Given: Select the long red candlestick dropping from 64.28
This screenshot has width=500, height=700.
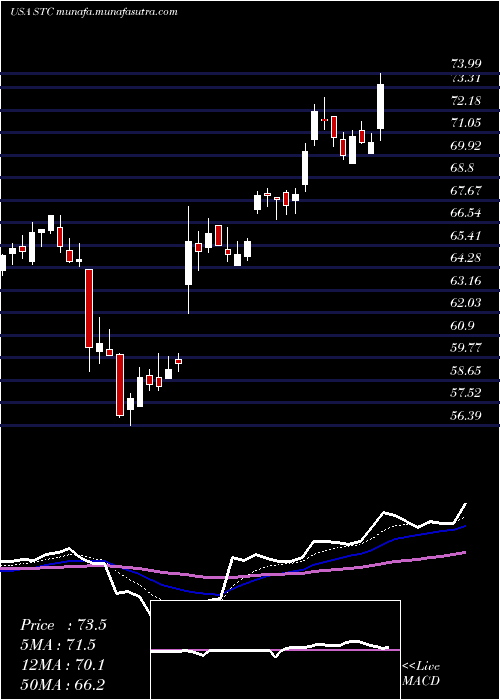Looking at the screenshot, I should click(x=89, y=308).
